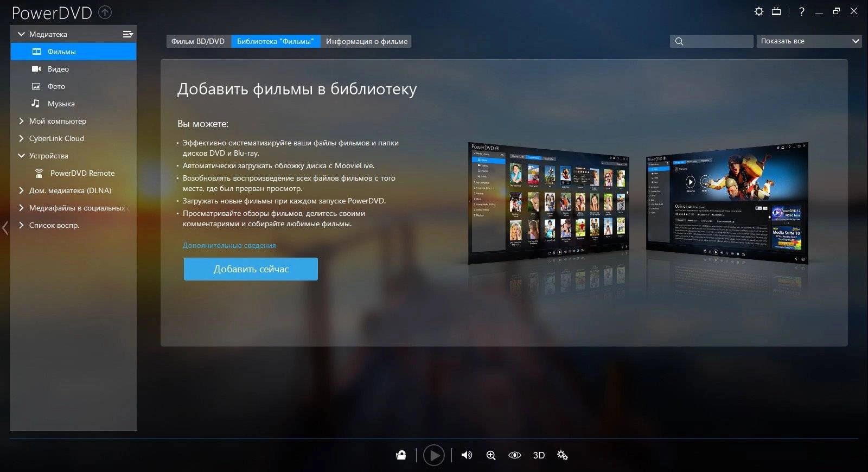Collapse the left sidebar arrow
This screenshot has width=868, height=472.
click(x=5, y=228)
